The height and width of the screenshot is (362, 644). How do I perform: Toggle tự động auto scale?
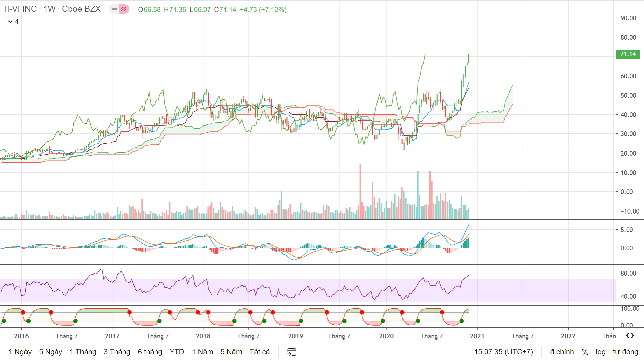(x=626, y=352)
